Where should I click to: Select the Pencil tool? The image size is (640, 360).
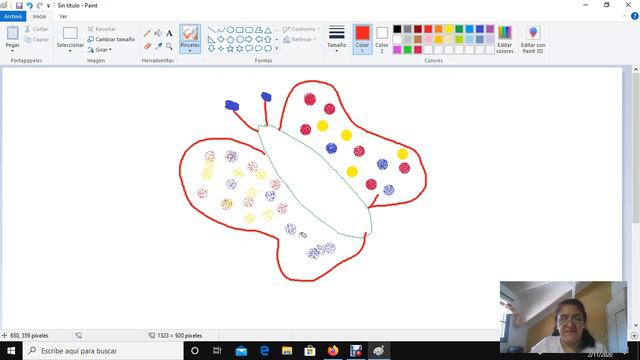click(x=147, y=33)
